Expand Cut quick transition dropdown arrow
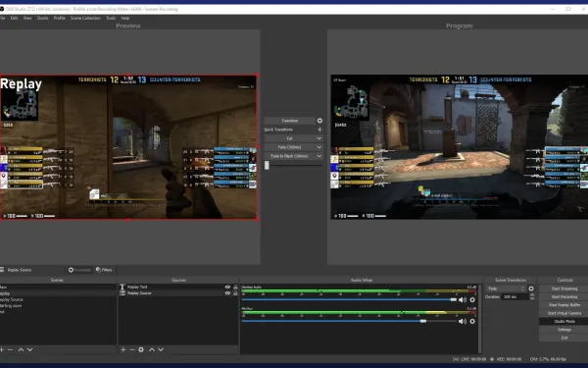The height and width of the screenshot is (368, 588). tap(319, 138)
